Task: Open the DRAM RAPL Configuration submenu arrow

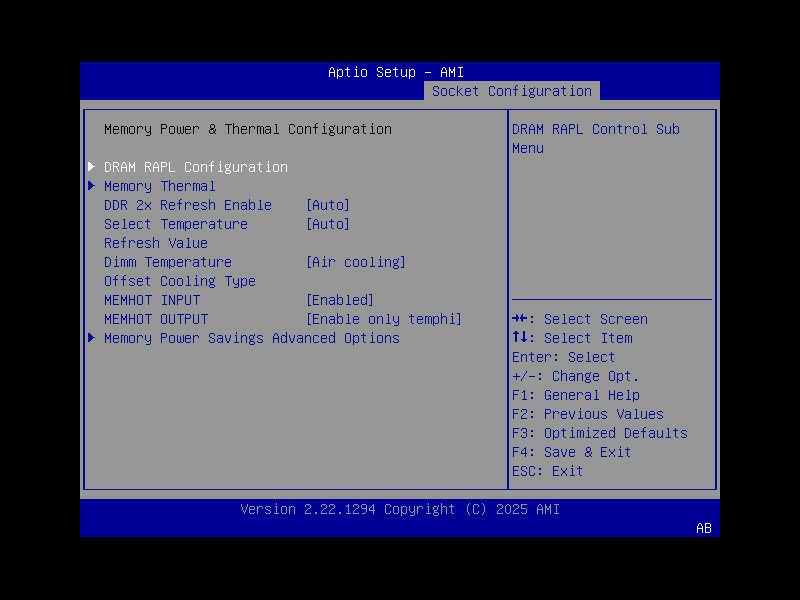Action: [x=91, y=166]
